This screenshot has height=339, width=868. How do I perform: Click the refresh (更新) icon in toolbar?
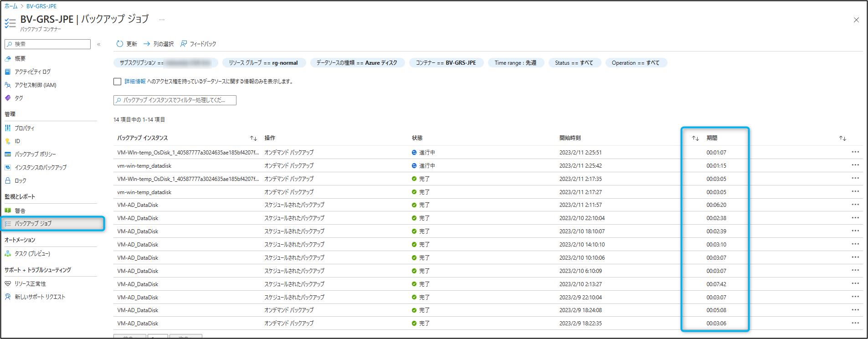(120, 44)
